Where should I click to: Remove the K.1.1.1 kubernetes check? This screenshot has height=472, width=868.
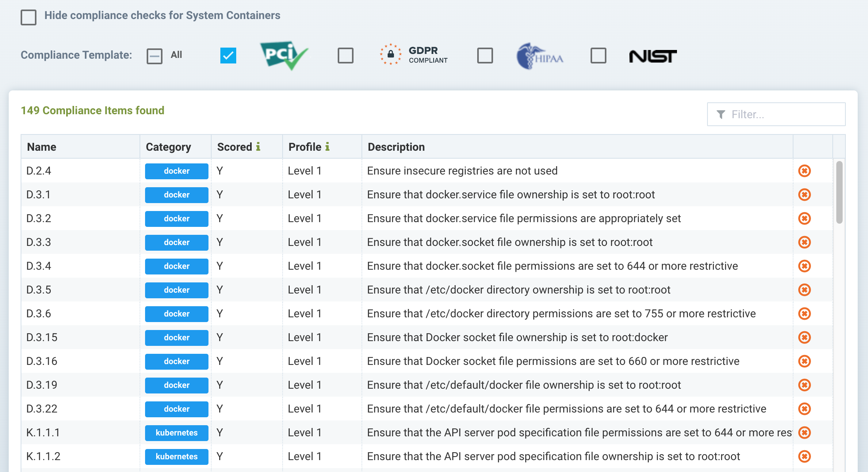point(804,433)
